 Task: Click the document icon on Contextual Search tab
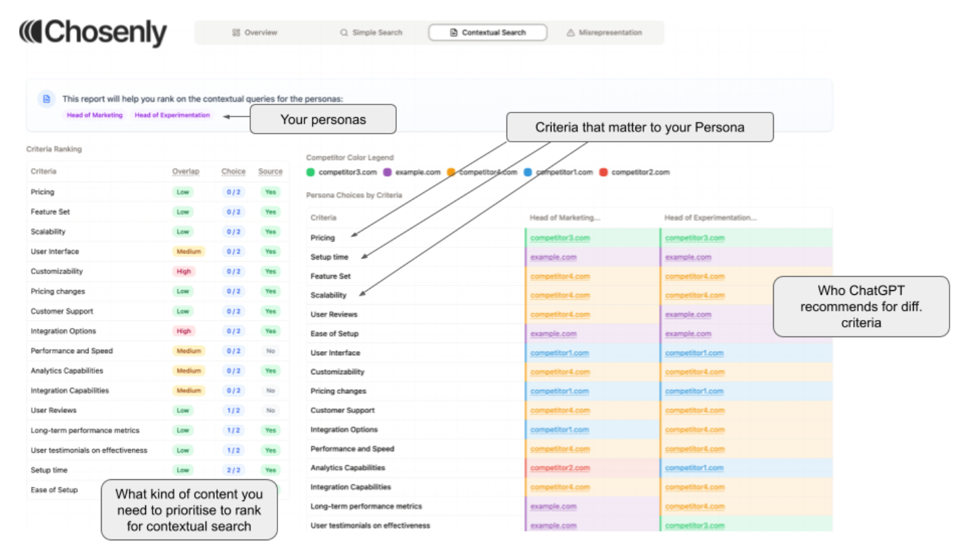[x=454, y=33]
